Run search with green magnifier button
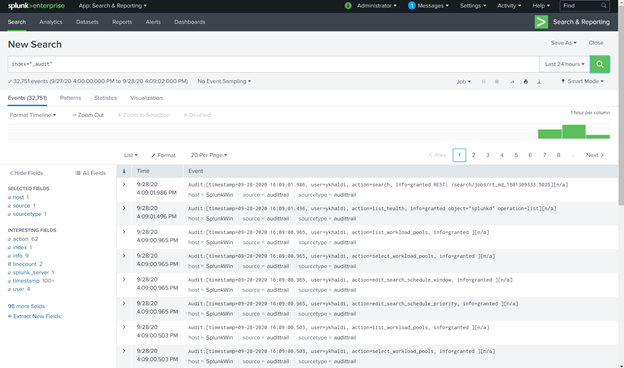This screenshot has height=368, width=624. [x=600, y=64]
